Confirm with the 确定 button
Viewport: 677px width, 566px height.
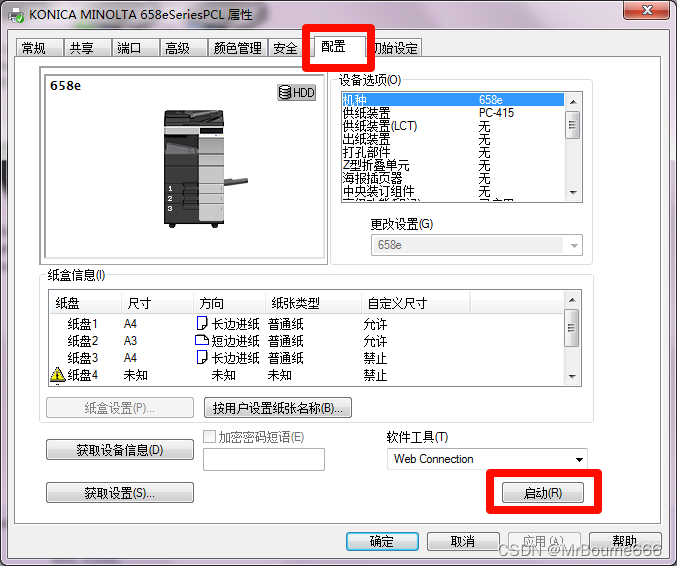coord(382,541)
